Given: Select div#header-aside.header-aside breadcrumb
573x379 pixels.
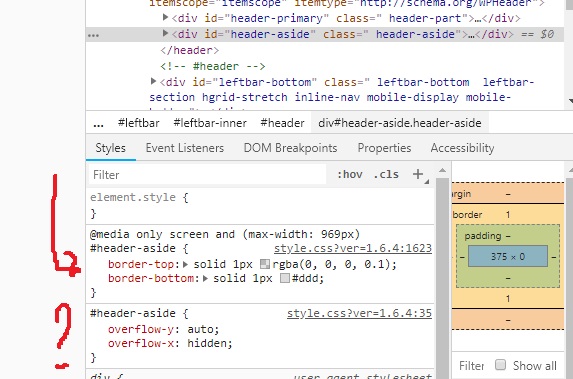Looking at the screenshot, I should coord(400,123).
